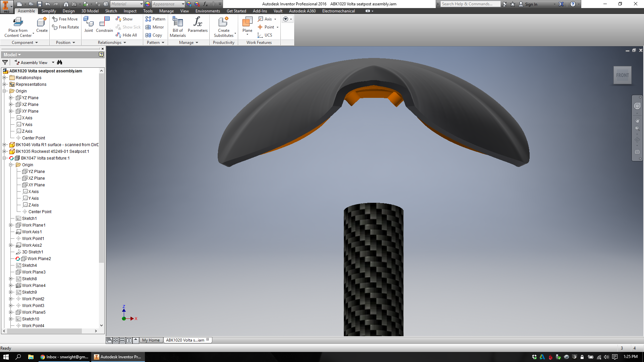
Task: Click the Model browser help icon
Action: (x=101, y=55)
